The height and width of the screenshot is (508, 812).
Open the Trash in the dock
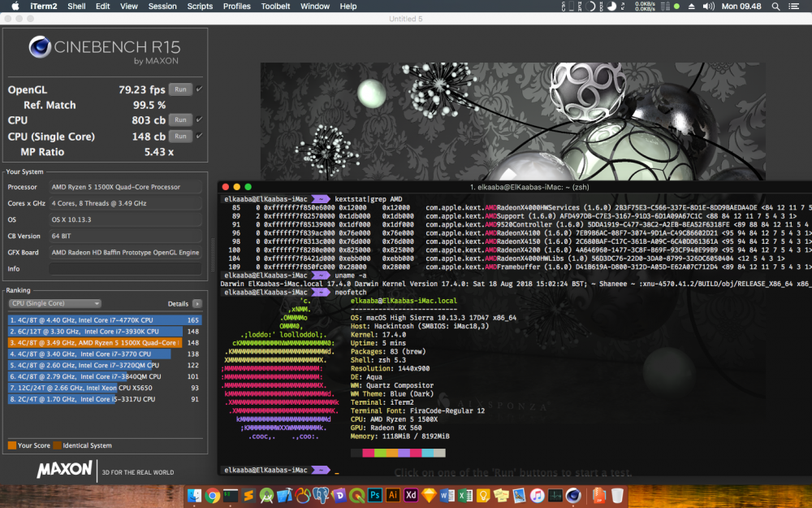click(617, 496)
